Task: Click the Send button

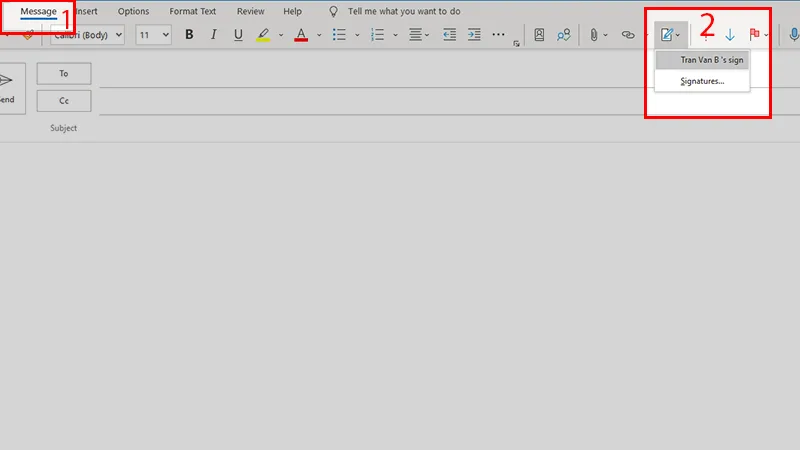Action: pos(8,88)
